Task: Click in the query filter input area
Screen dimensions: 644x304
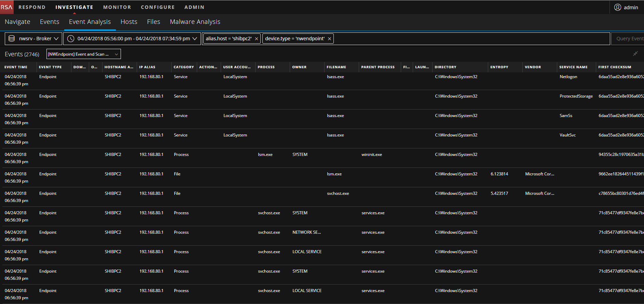Action: click(x=471, y=39)
